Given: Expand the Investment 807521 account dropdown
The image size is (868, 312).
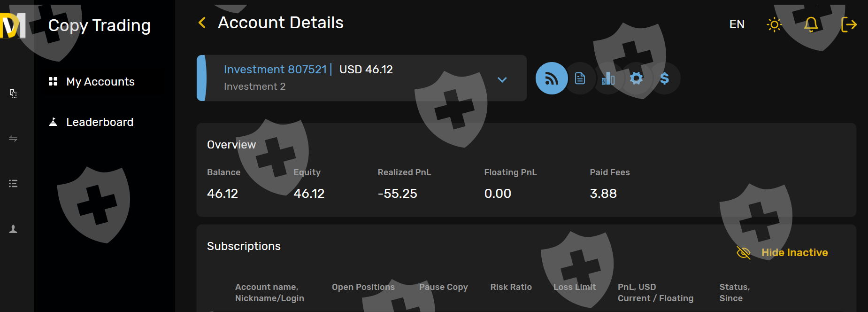Looking at the screenshot, I should [502, 79].
